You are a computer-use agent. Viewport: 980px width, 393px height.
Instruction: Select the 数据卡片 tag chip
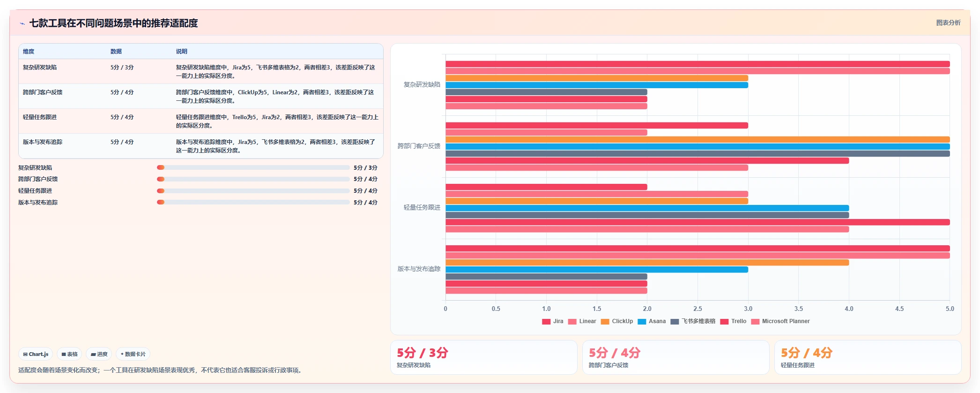tap(133, 354)
